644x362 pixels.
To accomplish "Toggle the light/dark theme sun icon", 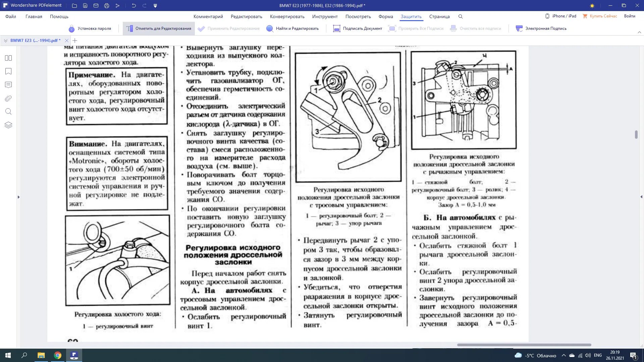I will pyautogui.click(x=592, y=6).
